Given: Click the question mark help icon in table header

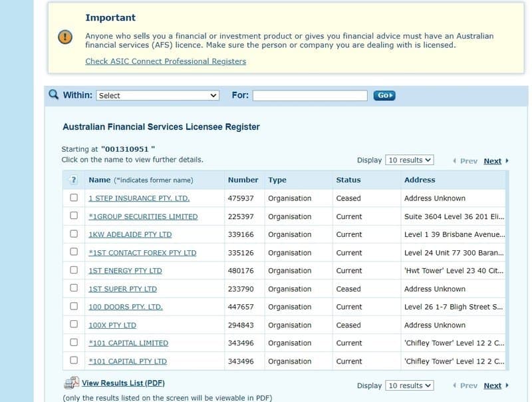Looking at the screenshot, I should tap(74, 180).
